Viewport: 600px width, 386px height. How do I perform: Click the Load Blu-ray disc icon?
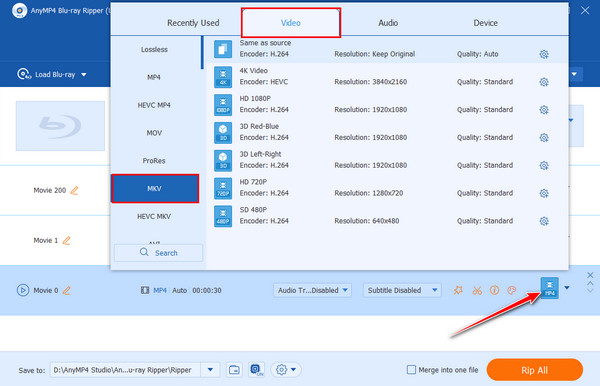[24, 74]
